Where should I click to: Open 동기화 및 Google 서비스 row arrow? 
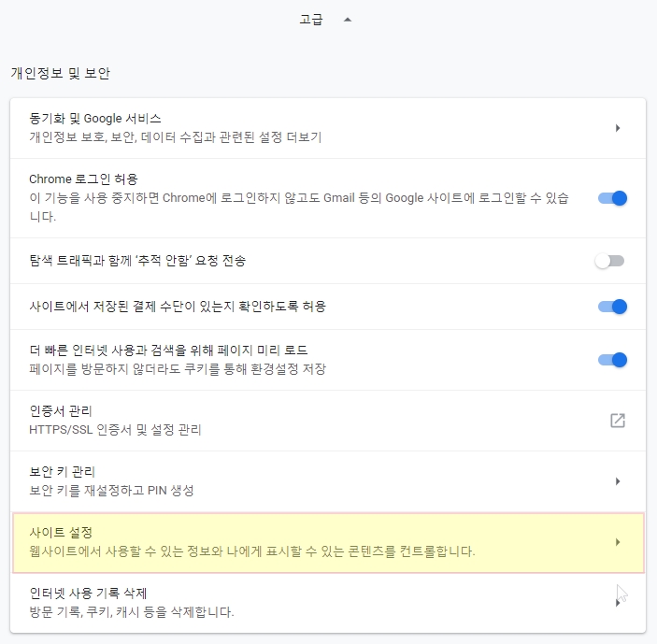[618, 128]
